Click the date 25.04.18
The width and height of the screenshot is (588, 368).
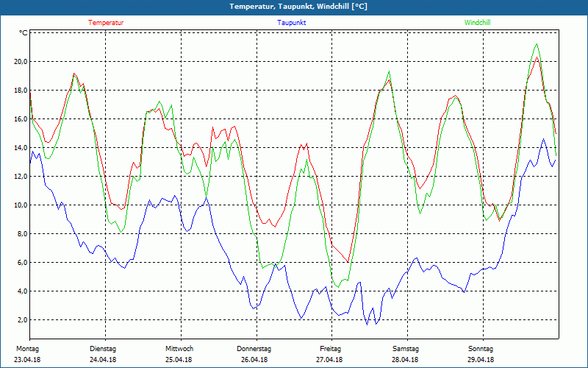[x=179, y=360]
